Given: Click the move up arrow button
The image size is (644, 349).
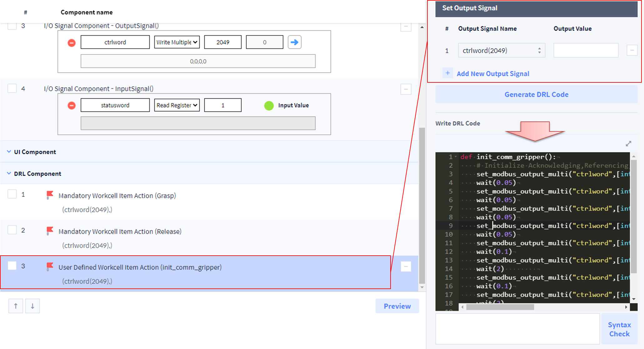Looking at the screenshot, I should (16, 306).
